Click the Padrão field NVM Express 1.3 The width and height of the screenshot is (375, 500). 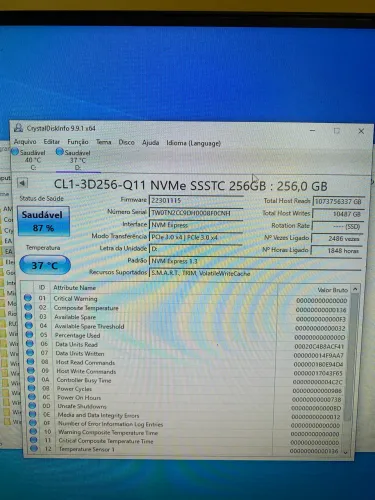[255, 261]
